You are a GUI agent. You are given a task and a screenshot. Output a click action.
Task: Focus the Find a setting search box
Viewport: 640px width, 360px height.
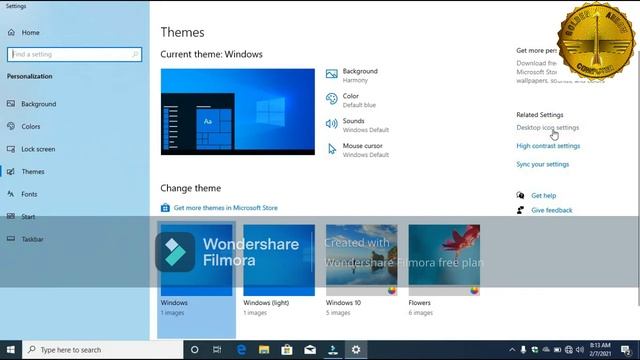point(74,54)
